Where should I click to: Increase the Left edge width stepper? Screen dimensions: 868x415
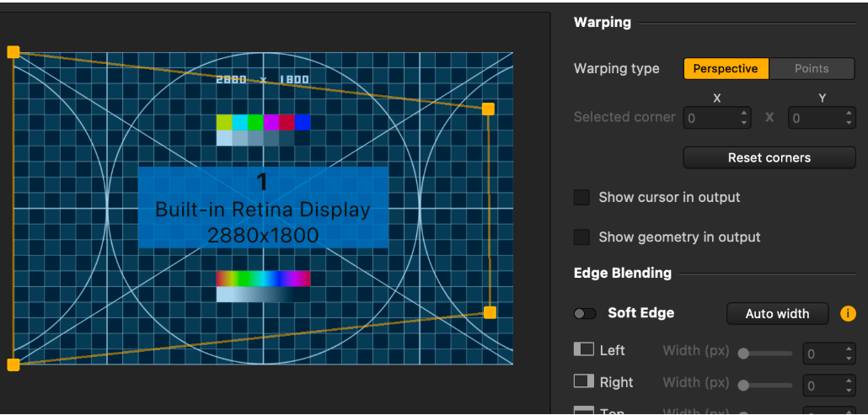tap(849, 348)
